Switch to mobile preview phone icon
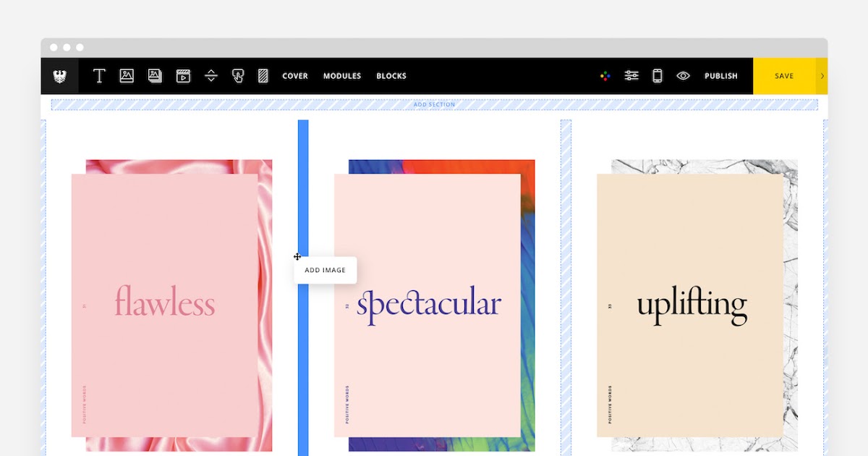 click(658, 76)
